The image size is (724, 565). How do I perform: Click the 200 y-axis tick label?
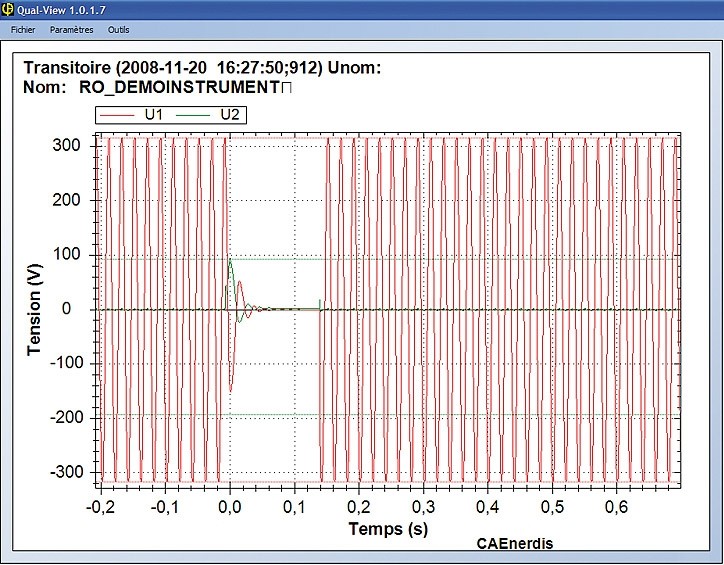(x=66, y=200)
